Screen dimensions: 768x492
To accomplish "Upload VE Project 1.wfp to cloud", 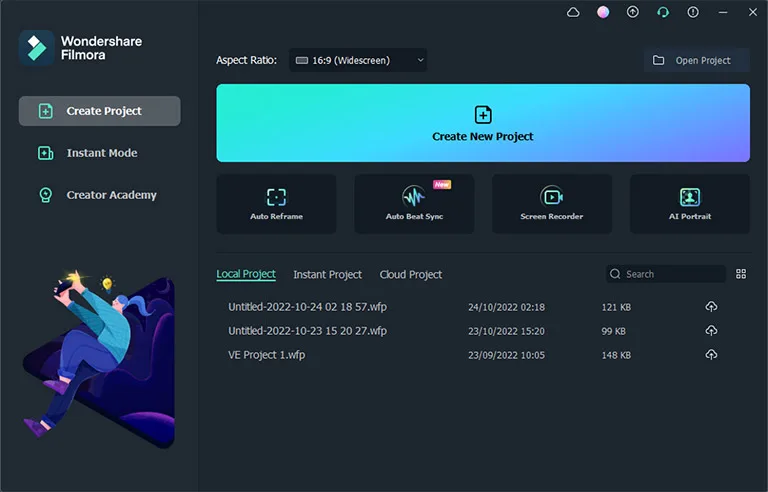I will [711, 354].
